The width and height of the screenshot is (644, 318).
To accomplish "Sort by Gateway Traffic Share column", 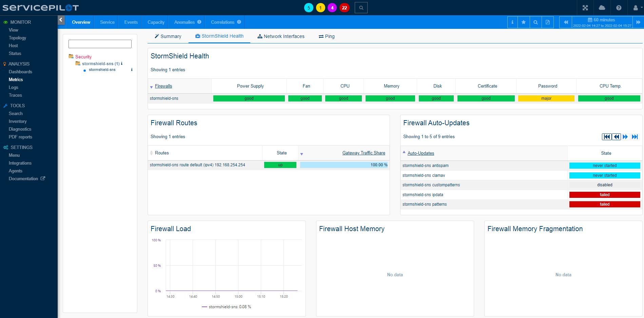I will (364, 153).
